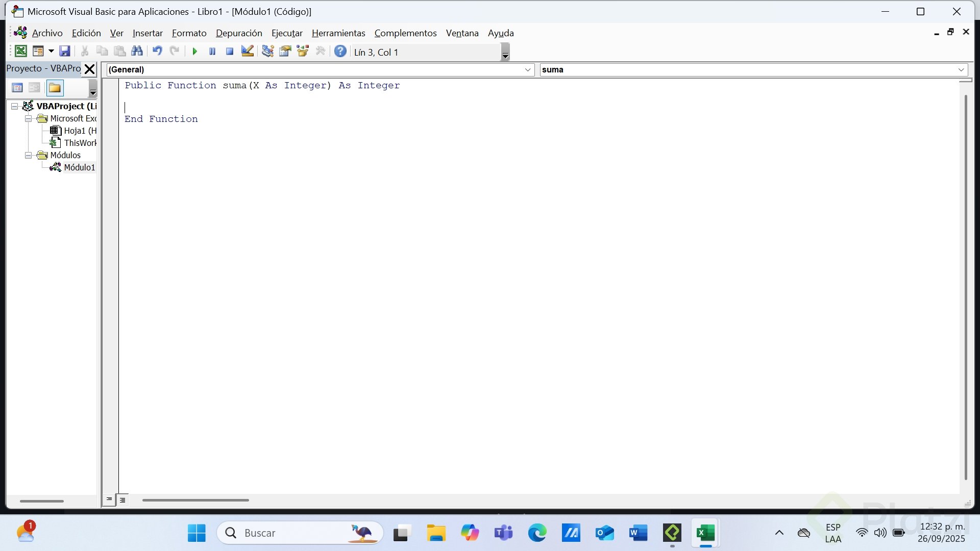Click View Code button in Project panel
Image resolution: width=980 pixels, height=551 pixels.
click(17, 88)
